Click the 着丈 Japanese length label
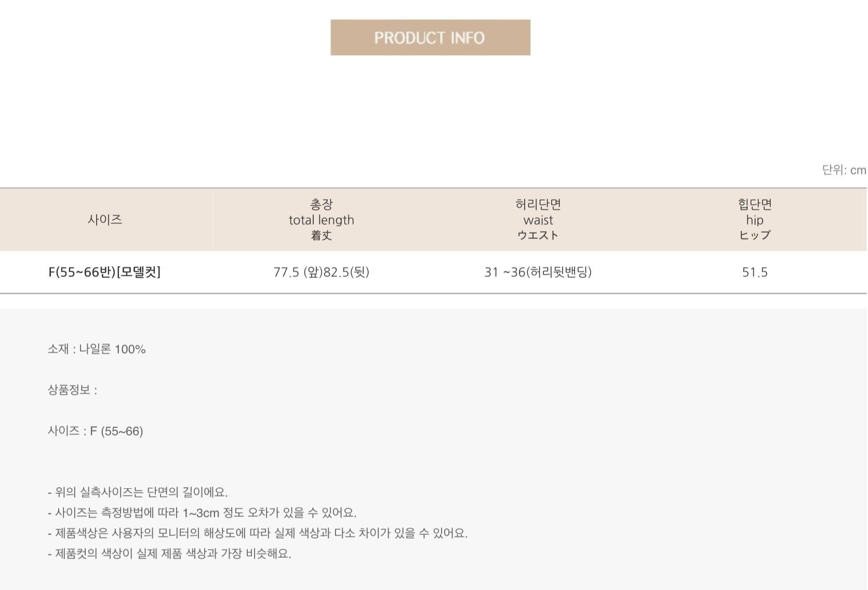Image resolution: width=868 pixels, height=590 pixels. (x=322, y=235)
